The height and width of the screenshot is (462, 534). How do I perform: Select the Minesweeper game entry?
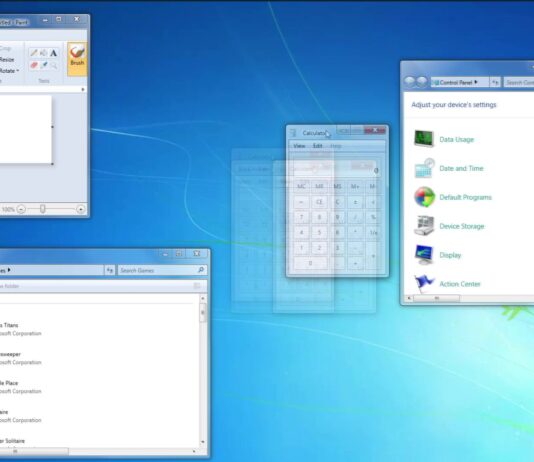(x=20, y=358)
